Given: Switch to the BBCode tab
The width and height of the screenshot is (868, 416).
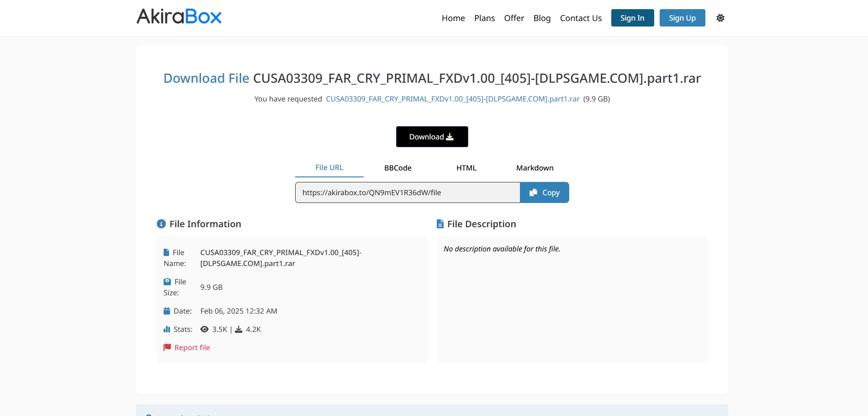Looking at the screenshot, I should (397, 168).
